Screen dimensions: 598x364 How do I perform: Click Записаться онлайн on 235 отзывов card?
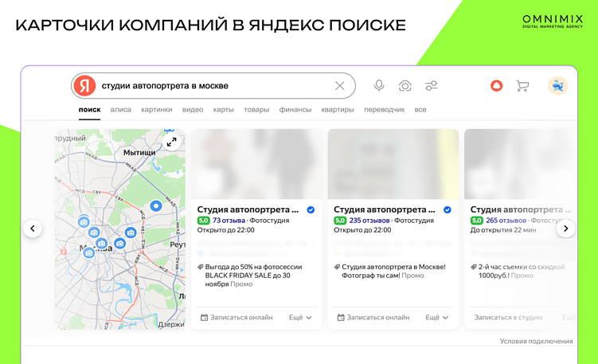[x=373, y=318]
